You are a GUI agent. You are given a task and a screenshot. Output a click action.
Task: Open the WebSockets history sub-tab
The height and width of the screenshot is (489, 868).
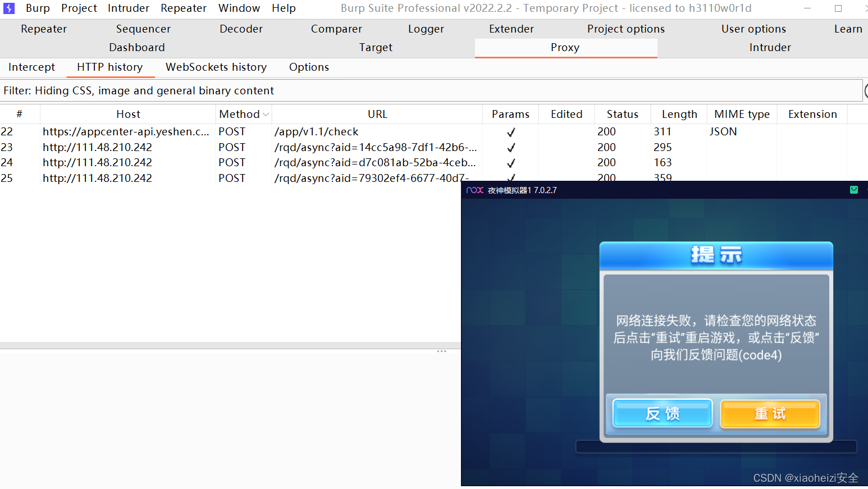point(216,67)
